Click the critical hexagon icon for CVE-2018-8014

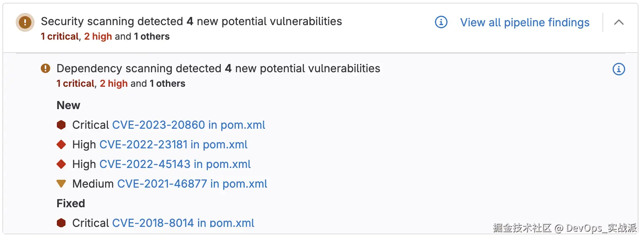click(x=61, y=223)
